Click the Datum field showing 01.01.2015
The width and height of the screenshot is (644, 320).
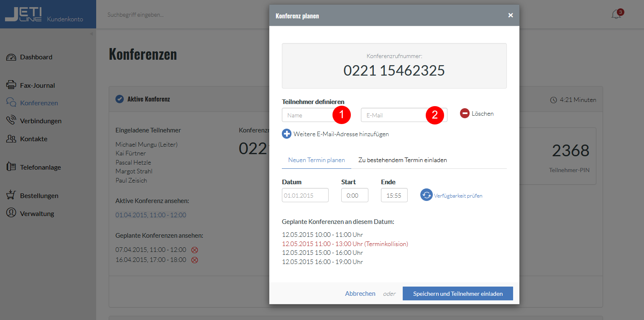coord(305,195)
